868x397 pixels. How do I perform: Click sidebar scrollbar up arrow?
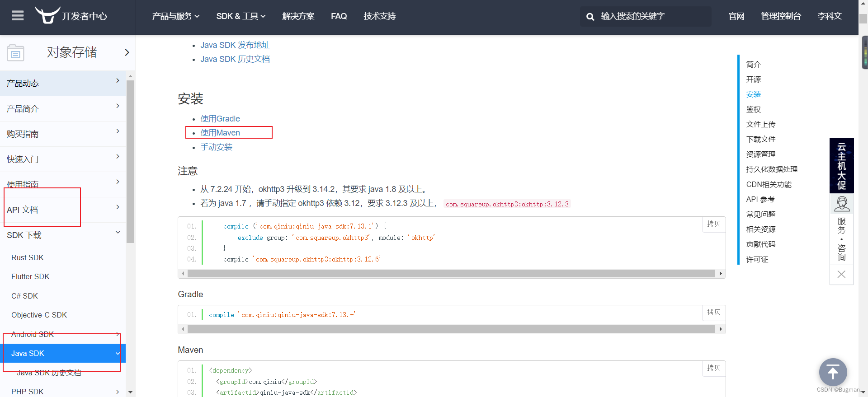131,76
